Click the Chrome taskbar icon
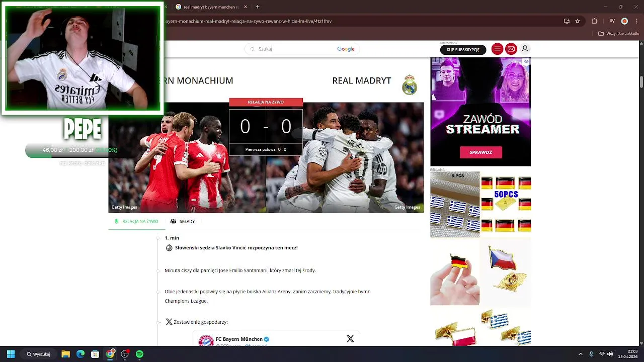 [110, 354]
